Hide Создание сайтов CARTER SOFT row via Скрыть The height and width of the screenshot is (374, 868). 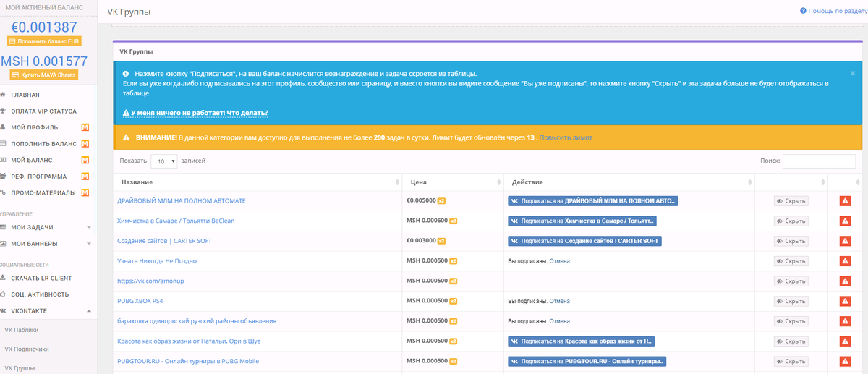791,241
